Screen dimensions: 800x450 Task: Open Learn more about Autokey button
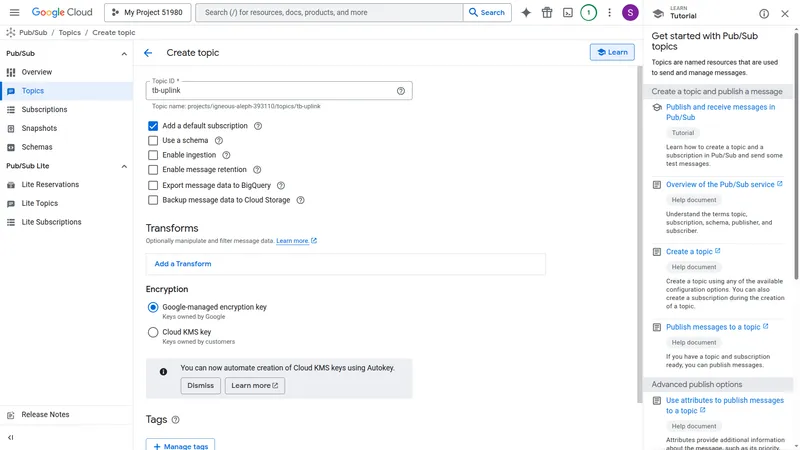click(x=255, y=386)
